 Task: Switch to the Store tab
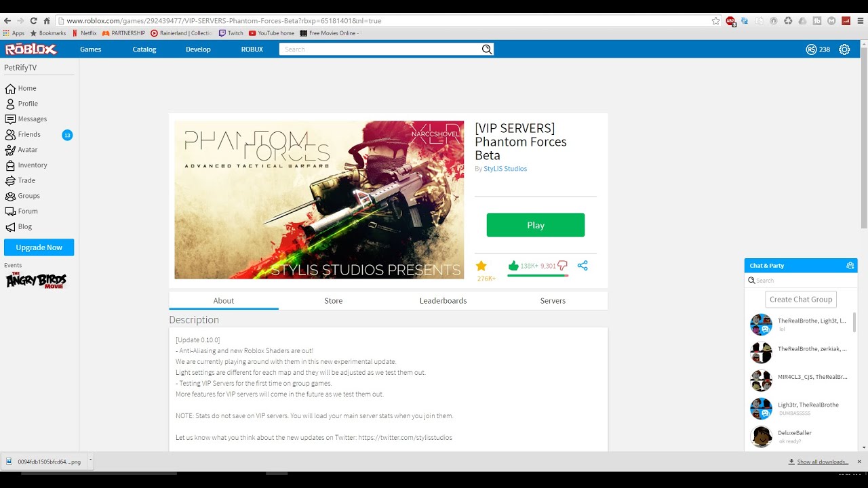point(334,301)
